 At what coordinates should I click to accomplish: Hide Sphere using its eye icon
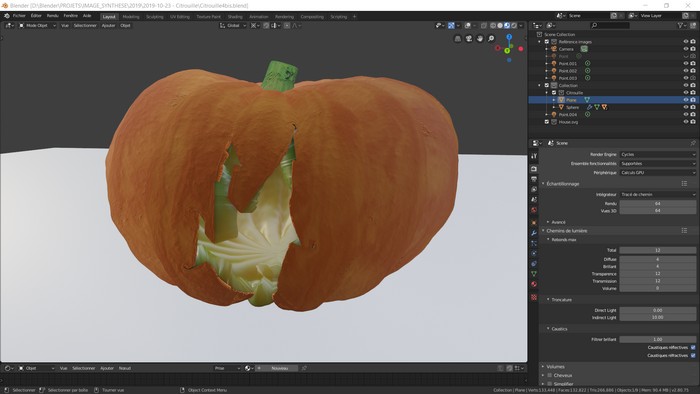tap(686, 107)
